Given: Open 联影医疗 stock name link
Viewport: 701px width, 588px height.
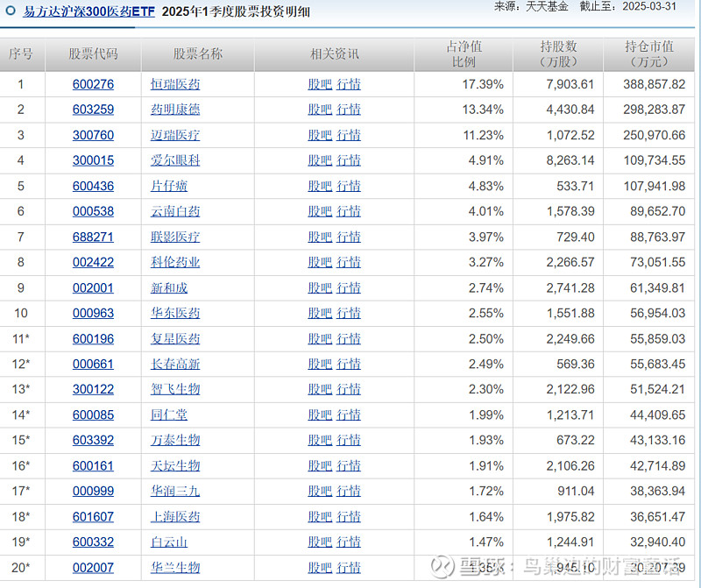Looking at the screenshot, I should coord(175,237).
